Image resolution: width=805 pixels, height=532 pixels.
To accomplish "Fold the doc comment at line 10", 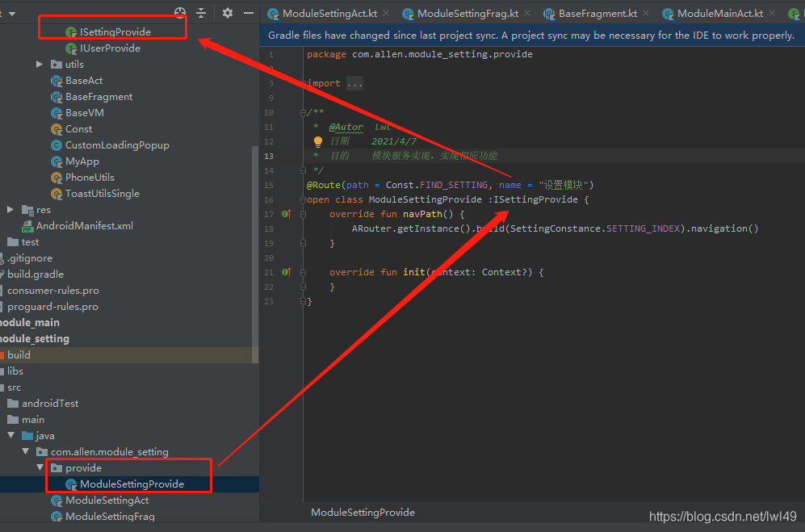I will [x=303, y=112].
